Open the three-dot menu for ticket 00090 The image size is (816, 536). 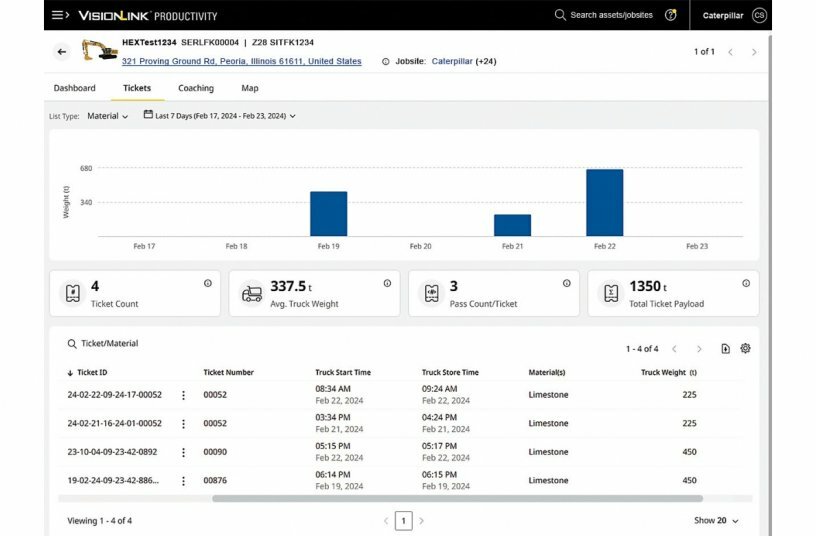point(183,452)
